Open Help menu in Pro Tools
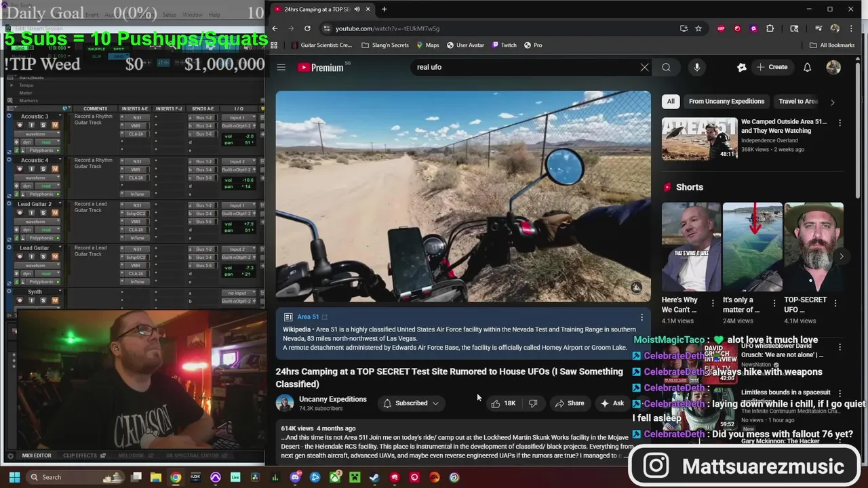 point(214,15)
